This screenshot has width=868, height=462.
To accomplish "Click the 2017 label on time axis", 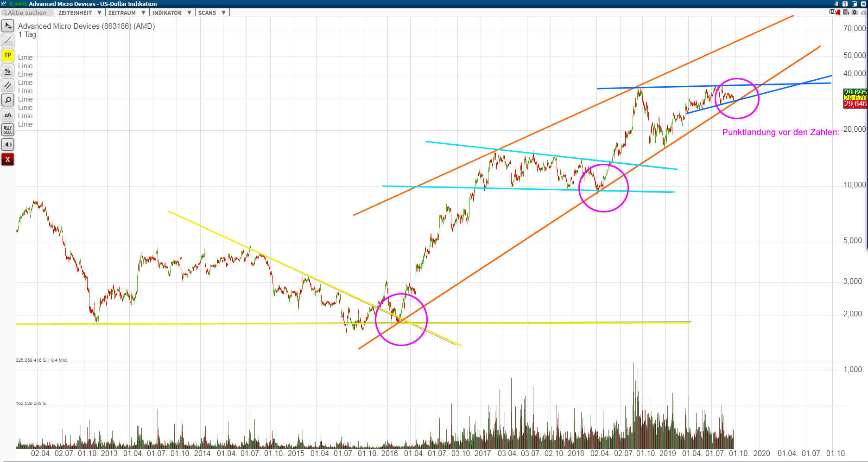I will point(482,453).
